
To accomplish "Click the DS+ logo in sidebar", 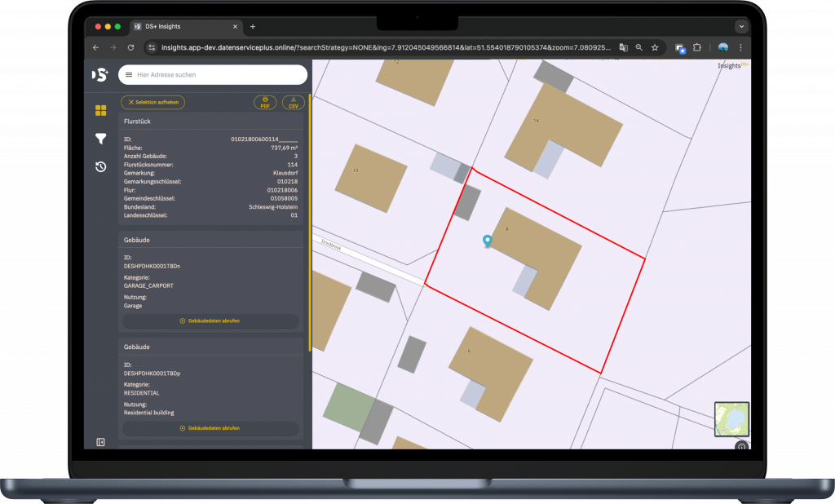I will pos(99,75).
